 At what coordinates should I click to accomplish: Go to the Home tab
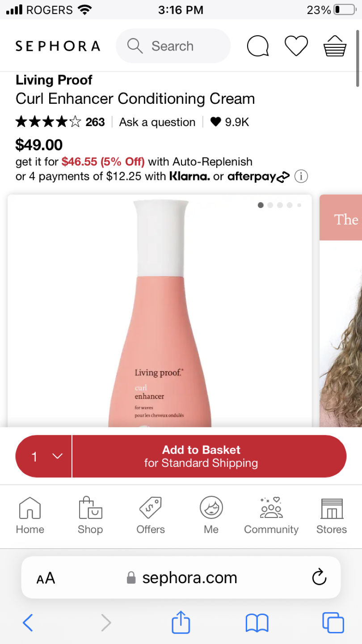point(30,516)
